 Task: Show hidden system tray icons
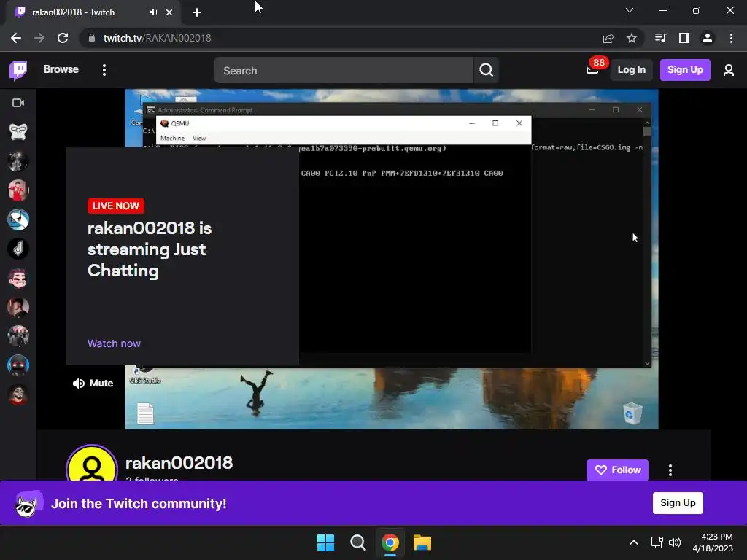634,542
